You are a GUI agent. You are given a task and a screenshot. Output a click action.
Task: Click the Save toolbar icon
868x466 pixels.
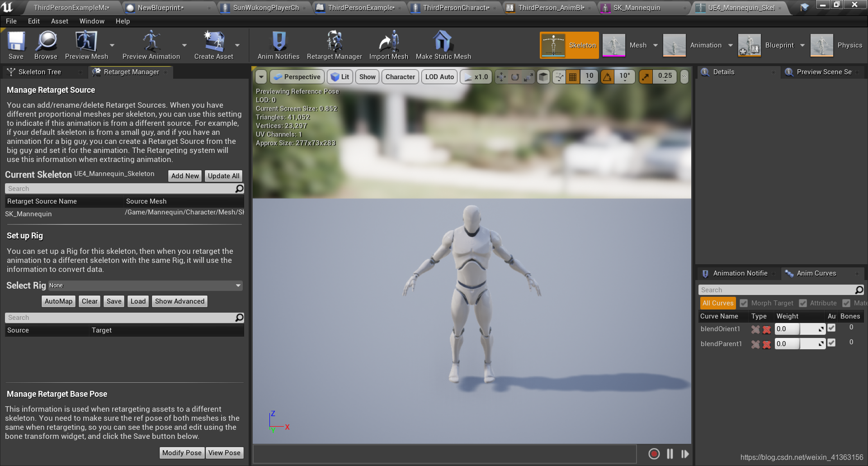(16, 42)
